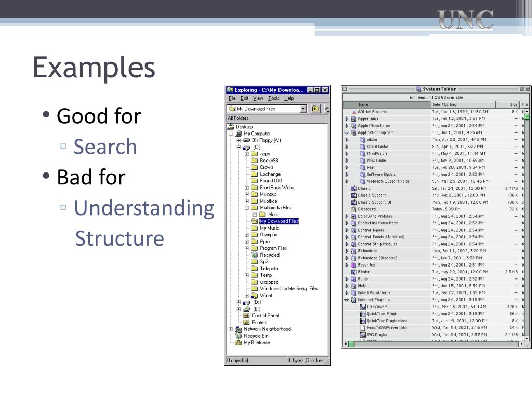
Task: Sort by Size column header
Action: click(508, 105)
